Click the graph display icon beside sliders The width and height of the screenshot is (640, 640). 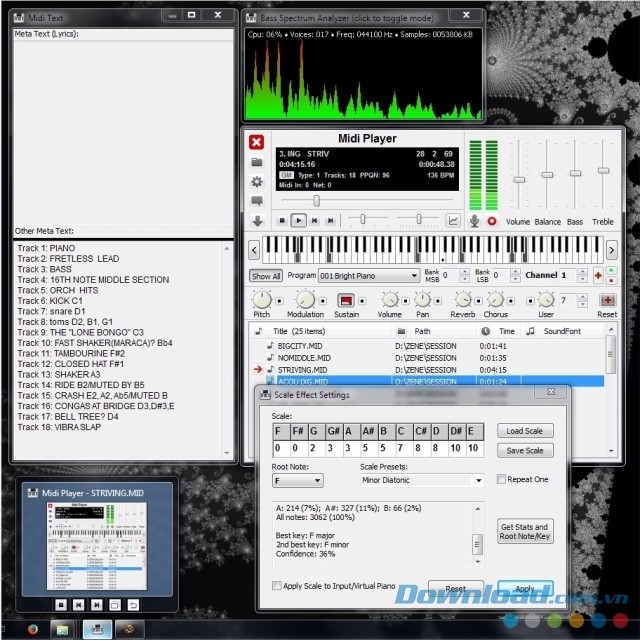(x=453, y=220)
